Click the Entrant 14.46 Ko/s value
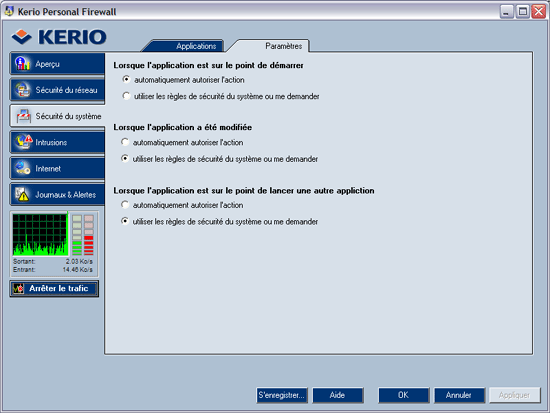Image resolution: width=550 pixels, height=413 pixels. [78, 269]
